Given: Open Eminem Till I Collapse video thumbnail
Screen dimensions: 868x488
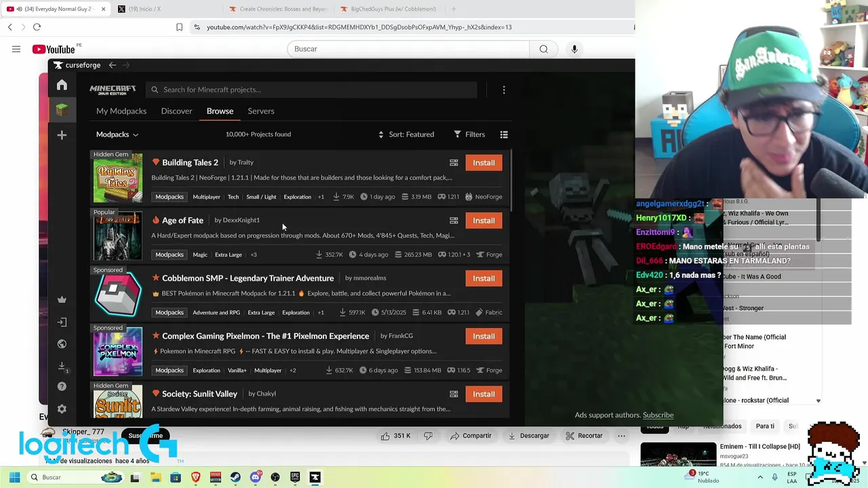Looking at the screenshot, I should tap(678, 454).
